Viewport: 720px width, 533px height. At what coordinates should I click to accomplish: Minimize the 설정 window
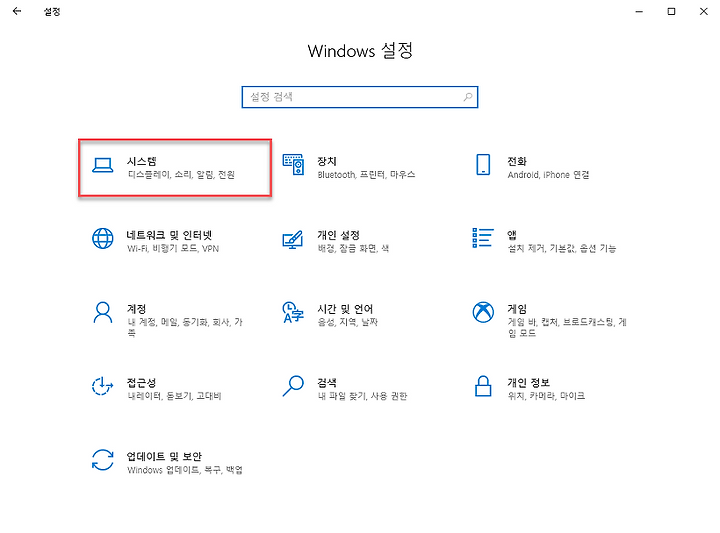point(639,11)
